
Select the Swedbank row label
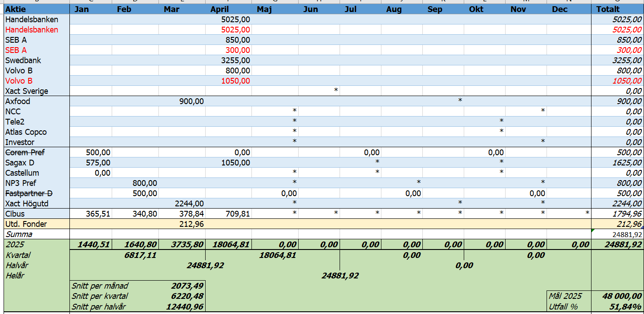[23, 60]
